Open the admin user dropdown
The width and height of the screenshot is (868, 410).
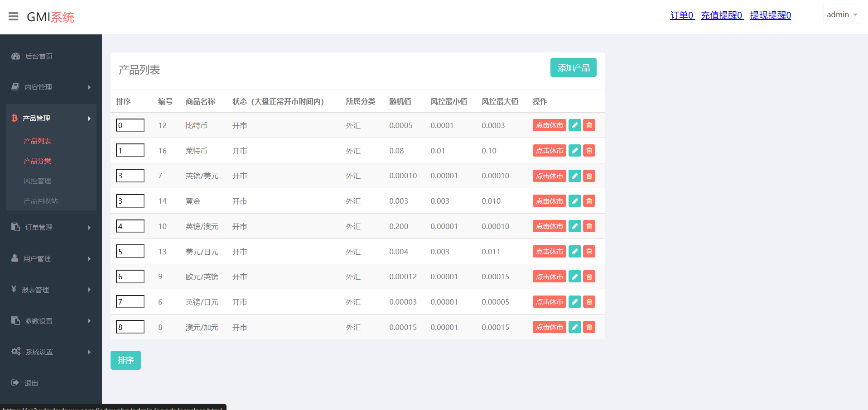pos(841,14)
